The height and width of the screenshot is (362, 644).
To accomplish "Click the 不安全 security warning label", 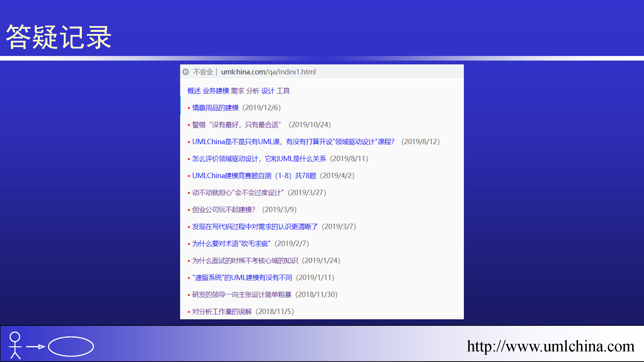I will point(203,72).
